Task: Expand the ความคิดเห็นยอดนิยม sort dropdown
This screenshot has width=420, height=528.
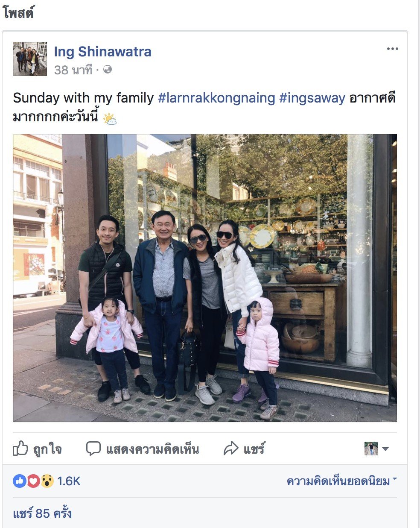Action: tap(341, 481)
